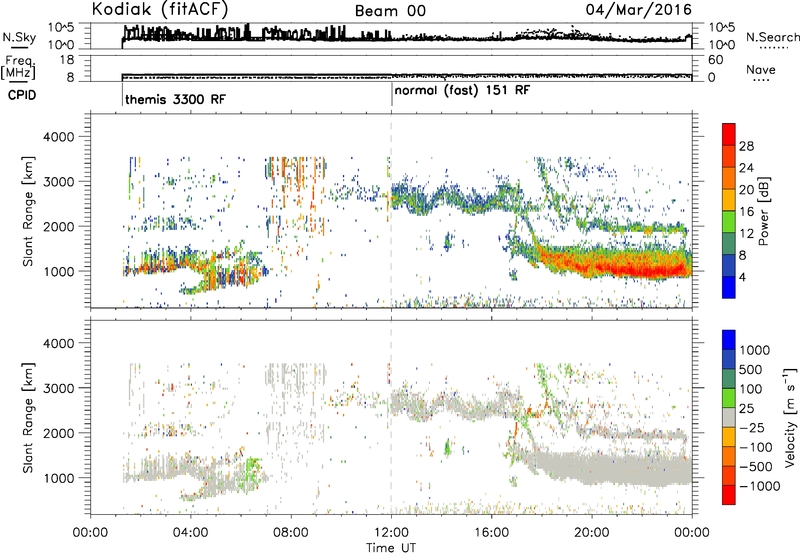Screen dimensions: 800x554
Task: Click the gray velocity band near 22:00
Action: click(x=641, y=470)
